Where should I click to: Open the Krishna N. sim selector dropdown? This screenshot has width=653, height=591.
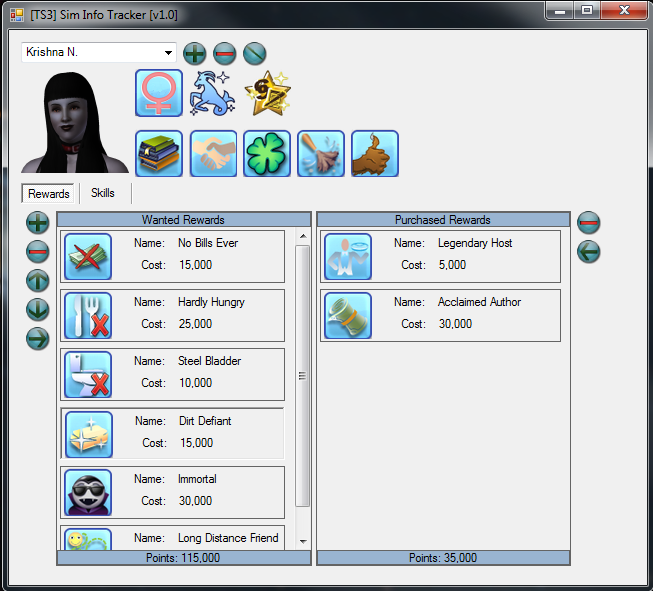coord(99,52)
